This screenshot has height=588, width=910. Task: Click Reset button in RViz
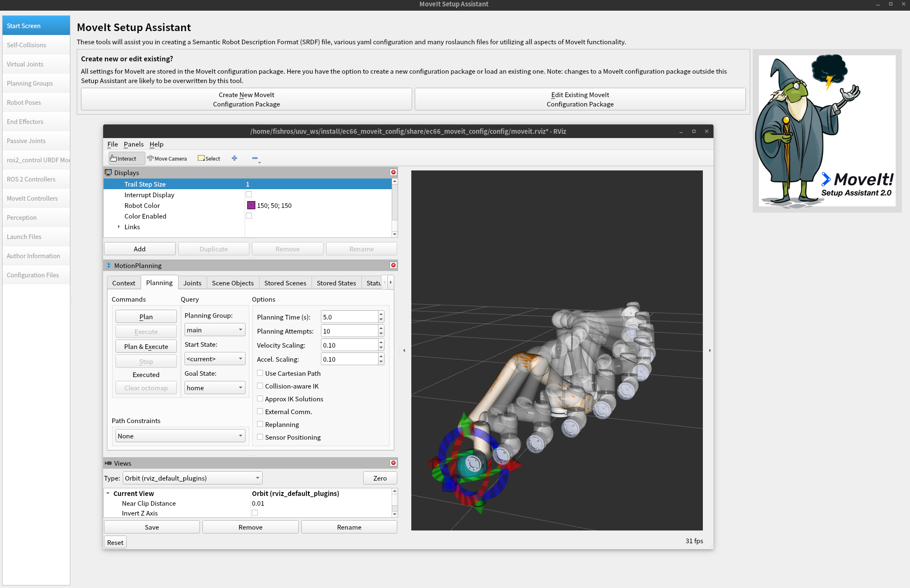tap(115, 542)
